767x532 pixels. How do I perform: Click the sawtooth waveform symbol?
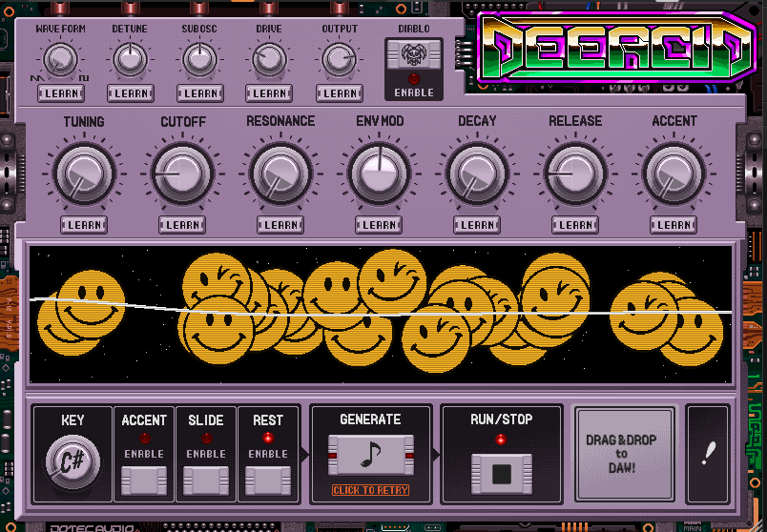(37, 78)
